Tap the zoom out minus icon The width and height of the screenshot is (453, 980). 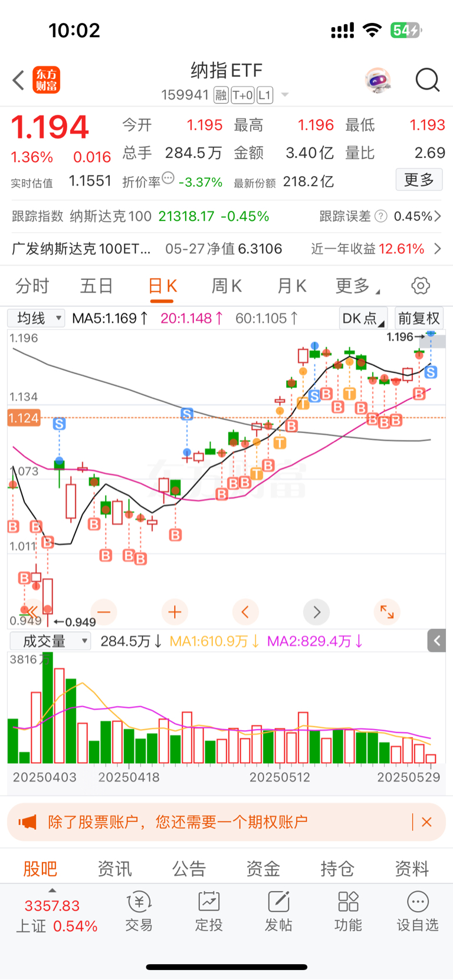(104, 612)
